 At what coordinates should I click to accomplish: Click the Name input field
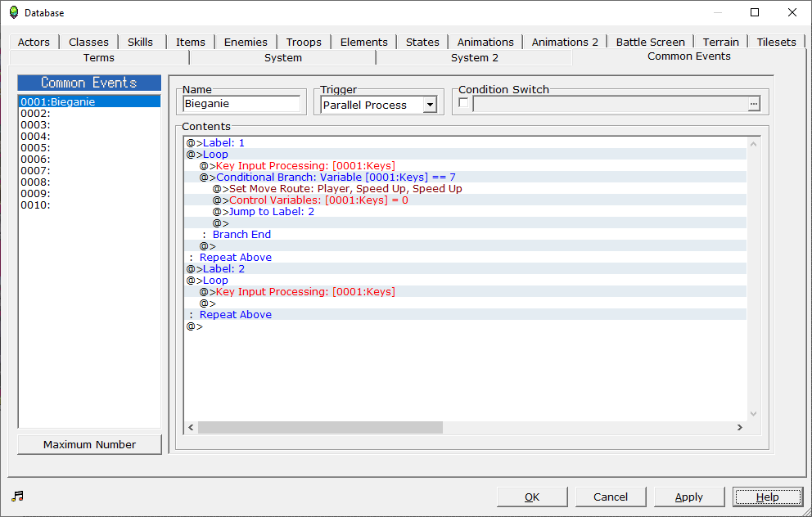[241, 104]
